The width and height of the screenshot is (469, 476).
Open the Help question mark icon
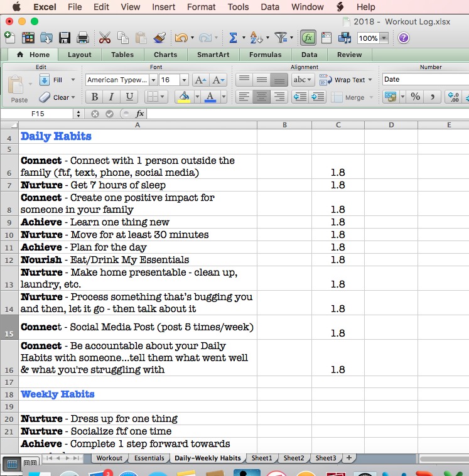point(404,38)
